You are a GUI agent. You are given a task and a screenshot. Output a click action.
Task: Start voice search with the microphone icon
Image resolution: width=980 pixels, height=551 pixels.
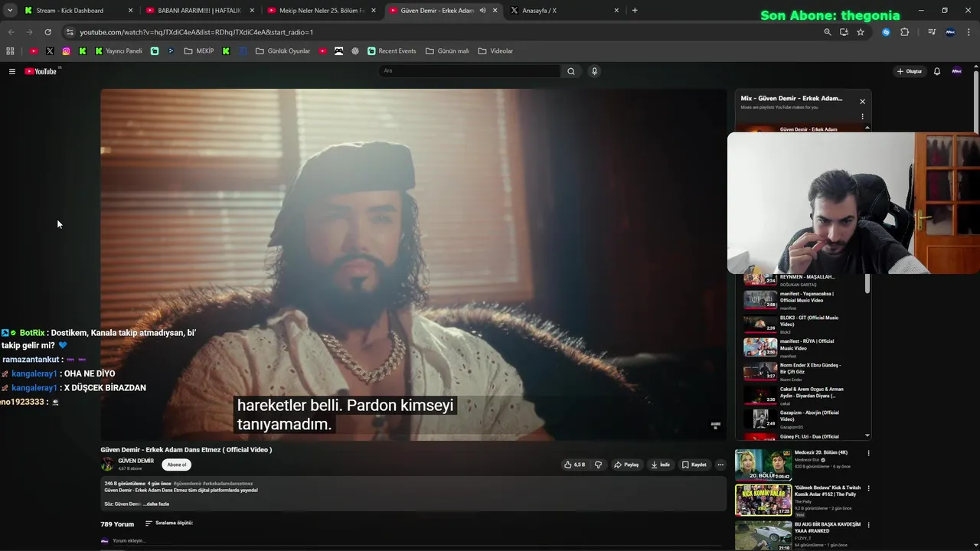pos(594,71)
